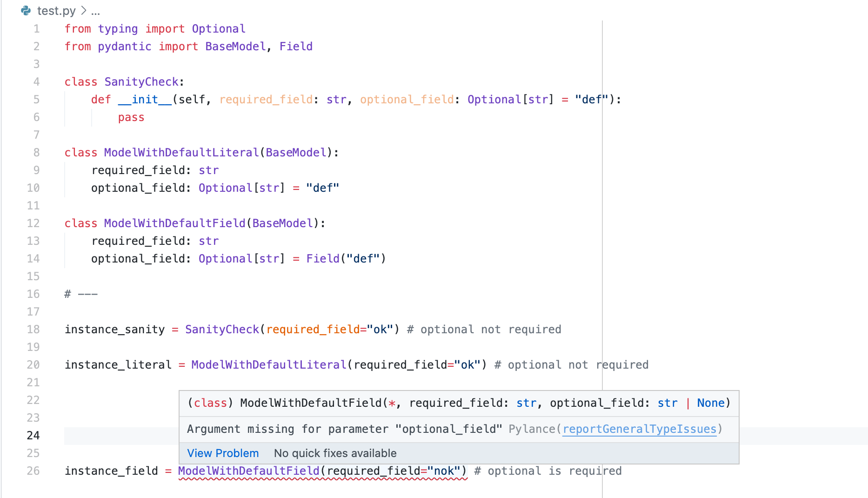Viewport: 868px width, 498px height.
Task: Select the 'nok' string argument on line 26
Action: tap(447, 471)
